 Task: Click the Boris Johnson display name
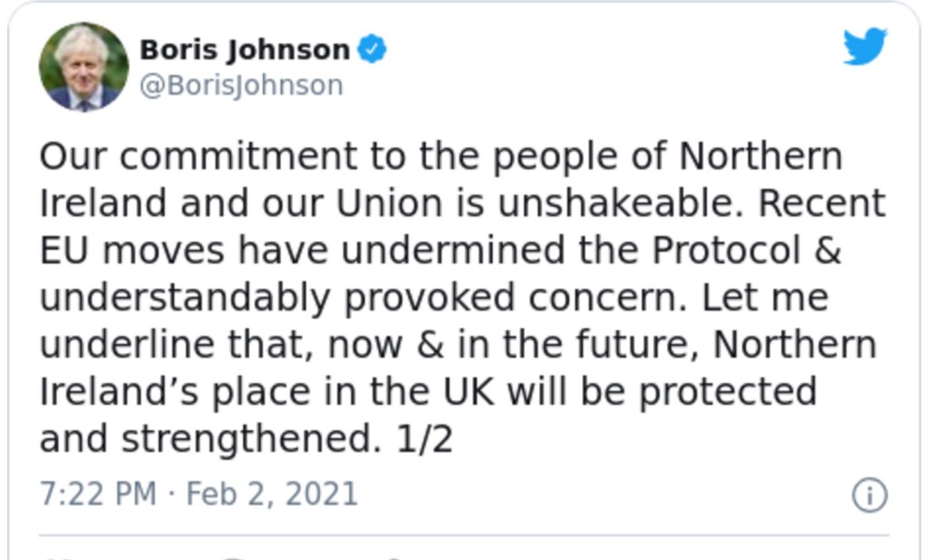coord(244,50)
